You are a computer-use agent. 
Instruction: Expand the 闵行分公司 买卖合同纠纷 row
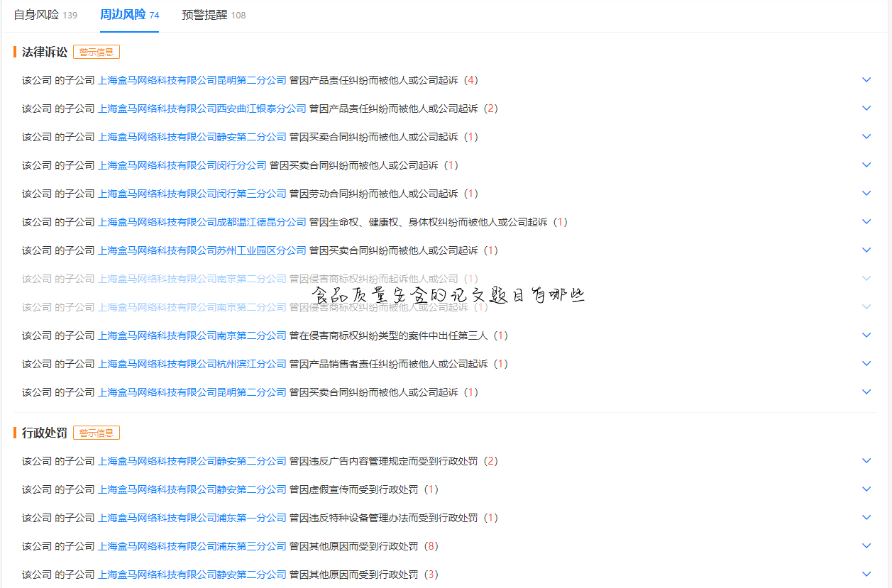click(x=866, y=165)
